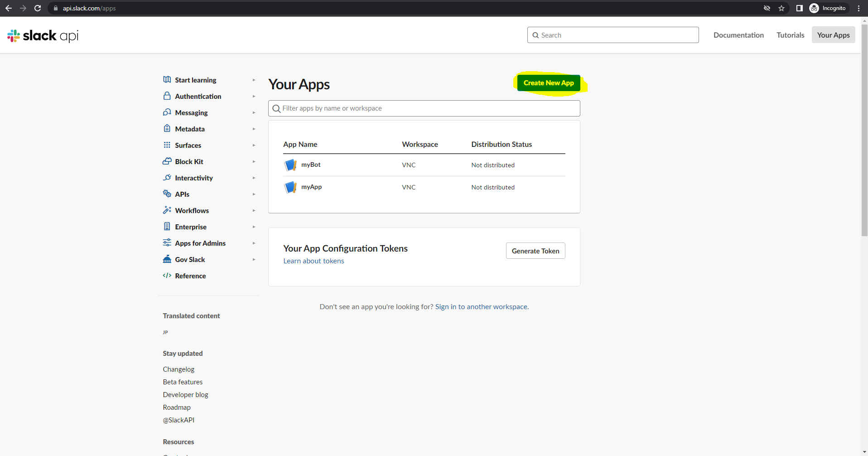868x456 pixels.
Task: Expand the Enterprise section arrow
Action: pos(254,227)
